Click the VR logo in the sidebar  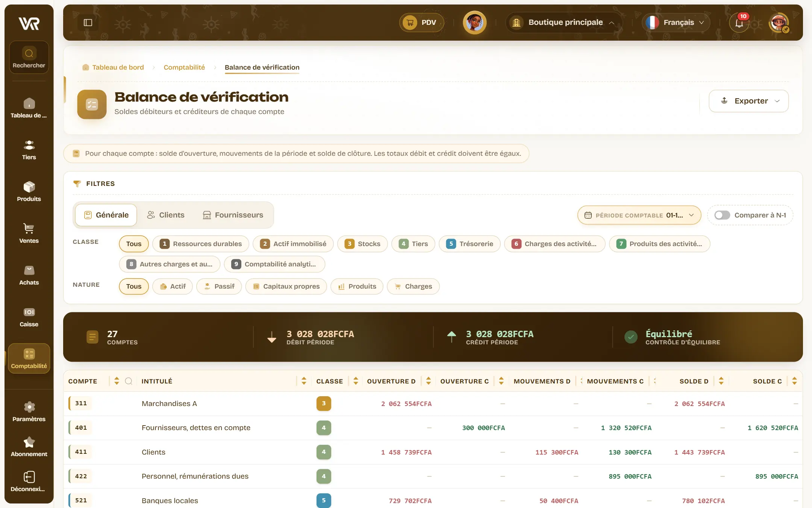tap(29, 23)
